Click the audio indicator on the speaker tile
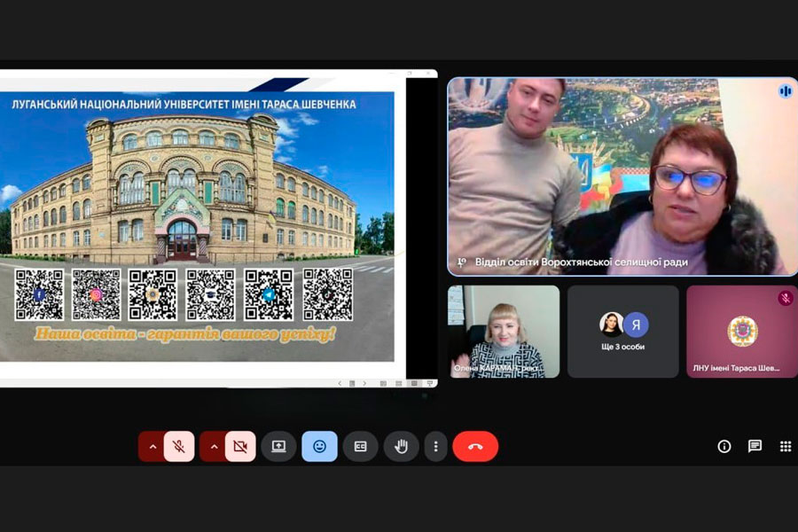The height and width of the screenshot is (532, 798). coord(785,91)
